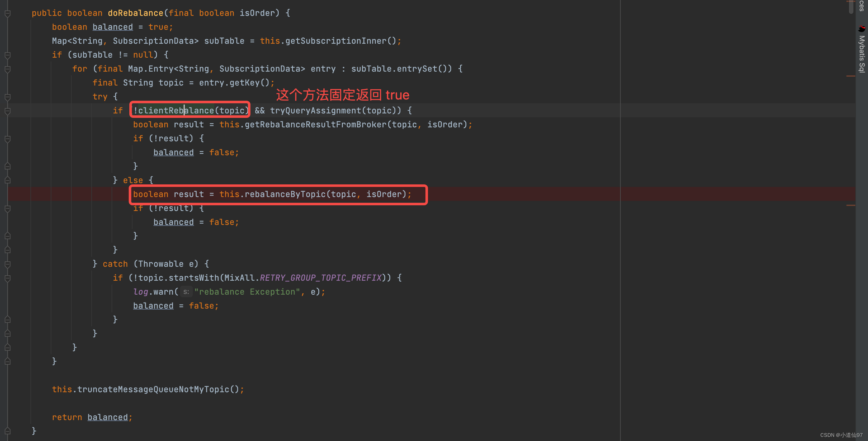The width and height of the screenshot is (868, 441).
Task: Click the fold end marker on the final closing brace
Action: pyautogui.click(x=7, y=431)
